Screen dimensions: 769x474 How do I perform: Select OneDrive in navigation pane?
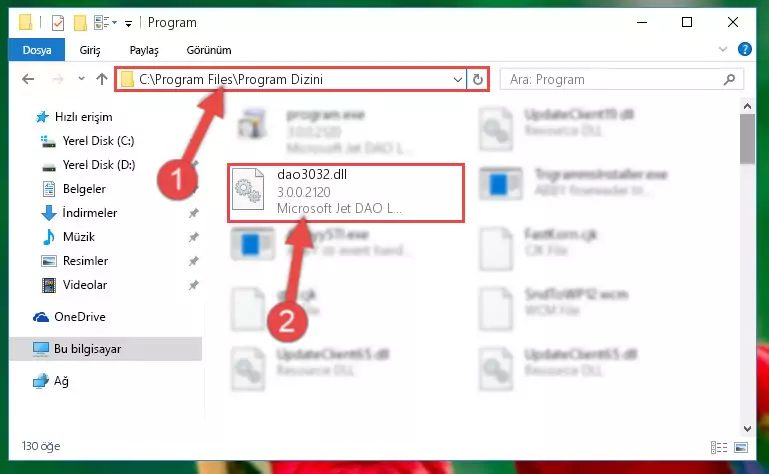pyautogui.click(x=79, y=317)
